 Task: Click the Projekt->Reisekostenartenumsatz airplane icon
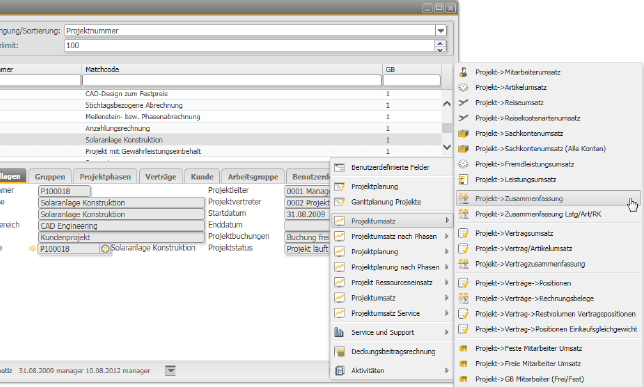pos(463,118)
